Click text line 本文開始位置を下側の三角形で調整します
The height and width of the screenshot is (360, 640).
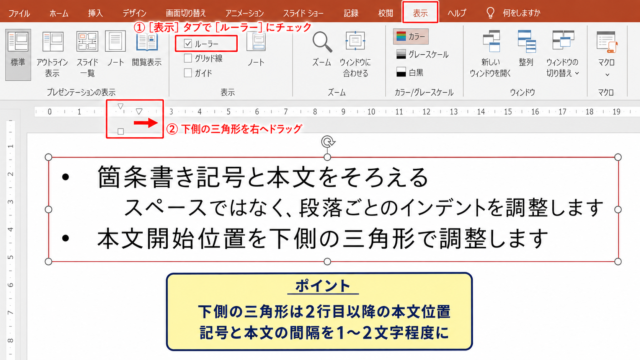(x=322, y=239)
